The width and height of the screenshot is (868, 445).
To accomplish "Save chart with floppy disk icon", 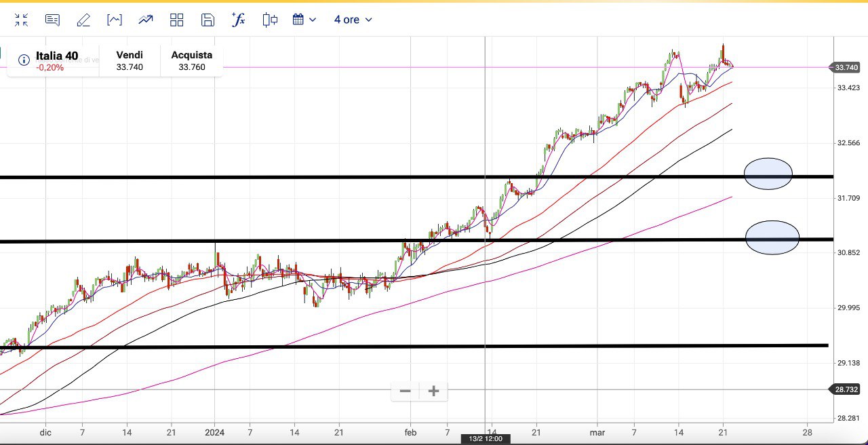I will tap(208, 20).
